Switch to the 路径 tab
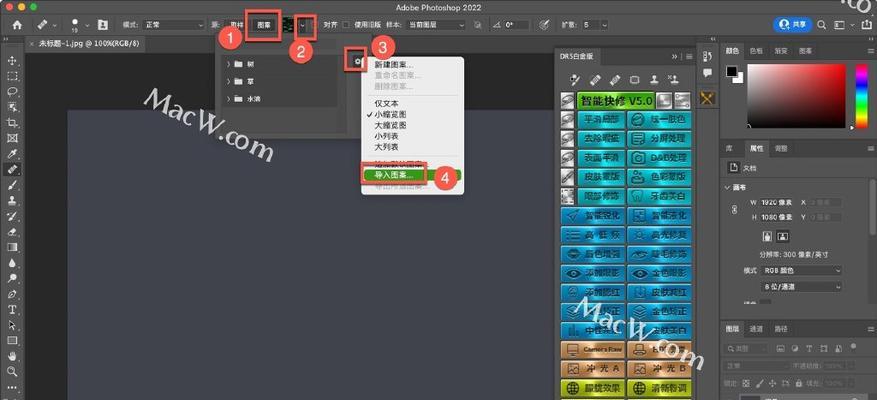This screenshot has height=400, width=877. 781,329
